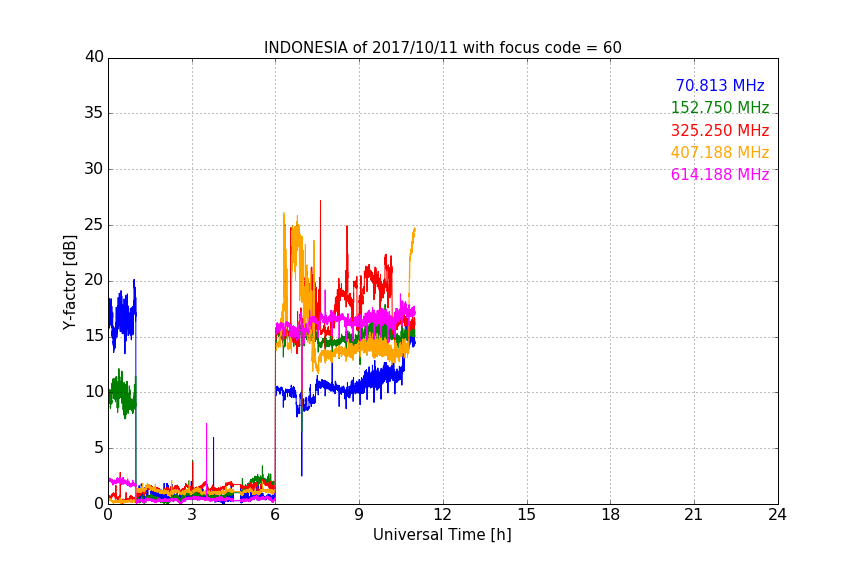Click the x-axis tick value 21

[x=694, y=515]
